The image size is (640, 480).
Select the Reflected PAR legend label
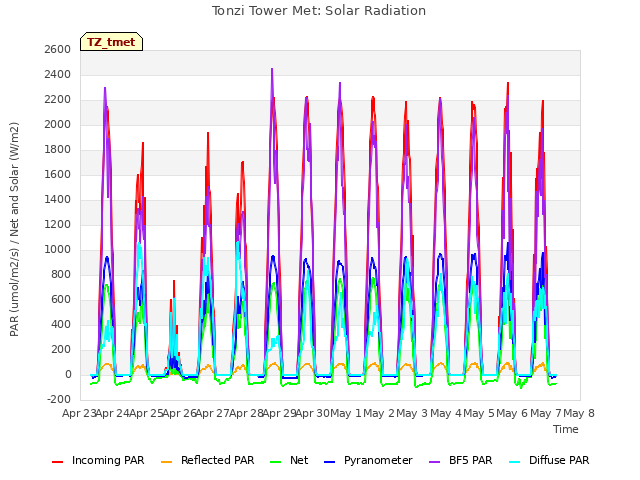pos(218,460)
